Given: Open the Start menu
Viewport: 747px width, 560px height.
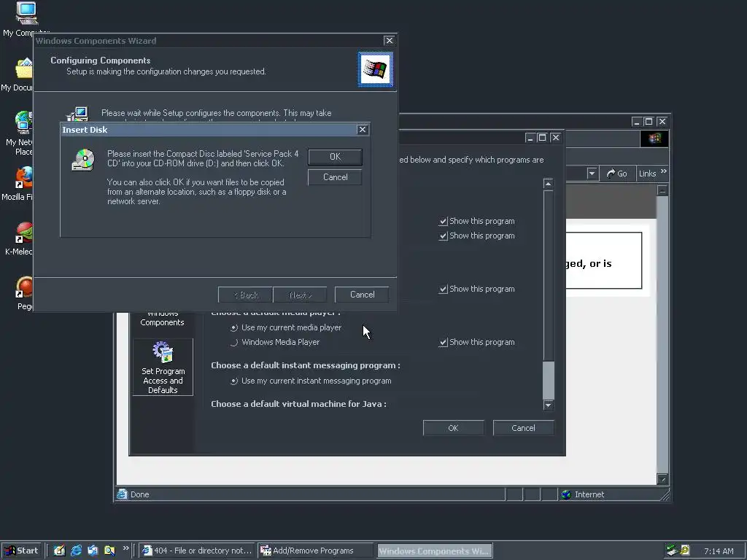Looking at the screenshot, I should (21, 551).
